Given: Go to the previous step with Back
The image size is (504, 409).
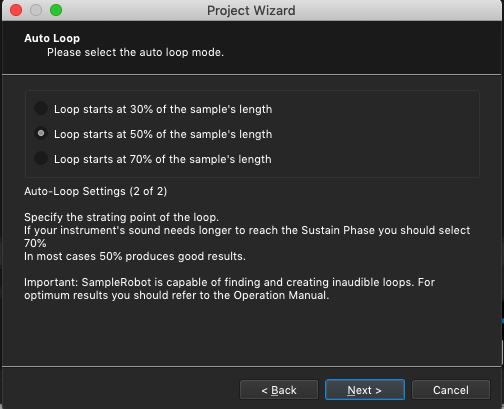Looking at the screenshot, I should click(x=279, y=390).
